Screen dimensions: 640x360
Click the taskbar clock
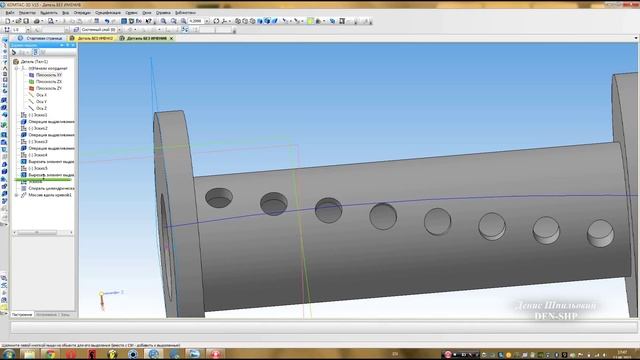(622, 354)
